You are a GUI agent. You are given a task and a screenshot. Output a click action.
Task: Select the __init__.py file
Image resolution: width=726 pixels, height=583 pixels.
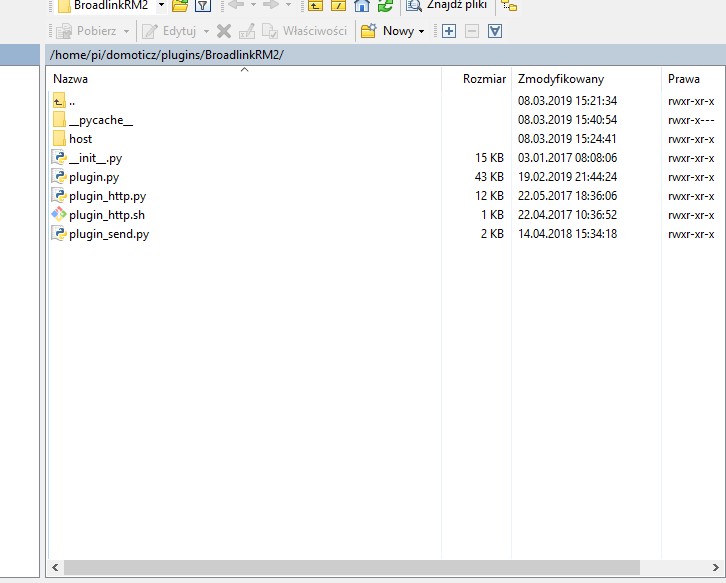(x=384, y=158)
